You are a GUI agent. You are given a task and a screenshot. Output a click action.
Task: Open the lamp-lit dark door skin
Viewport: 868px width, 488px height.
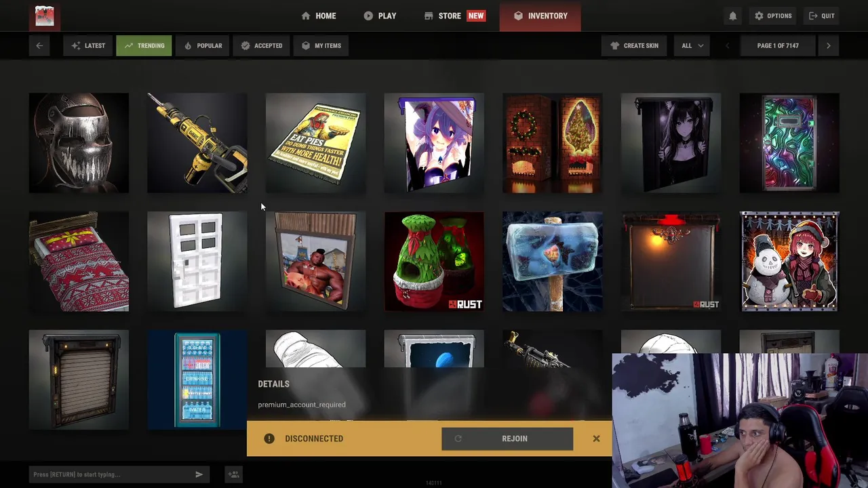pyautogui.click(x=671, y=262)
